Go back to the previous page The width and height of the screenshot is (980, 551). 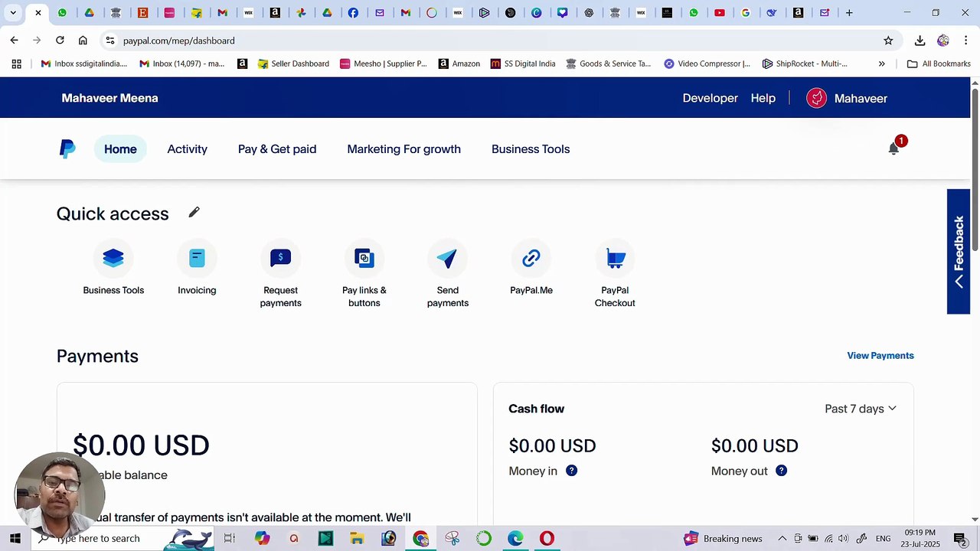click(x=14, y=41)
